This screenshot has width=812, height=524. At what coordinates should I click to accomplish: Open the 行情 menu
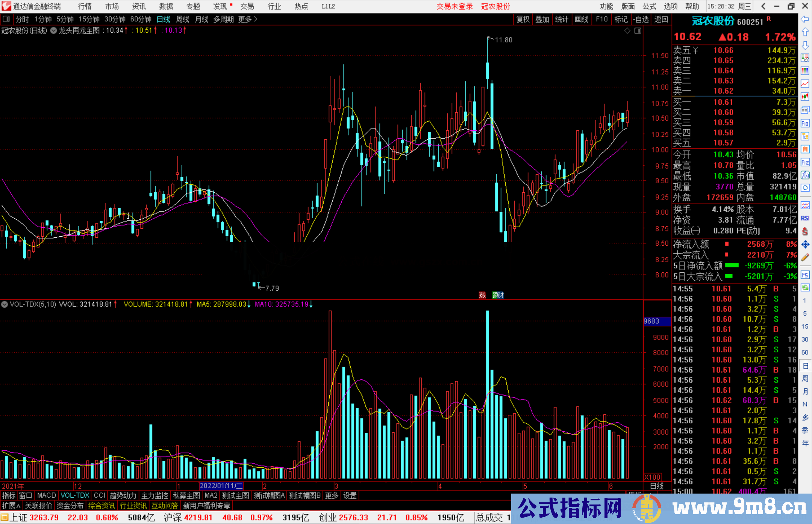click(x=85, y=6)
